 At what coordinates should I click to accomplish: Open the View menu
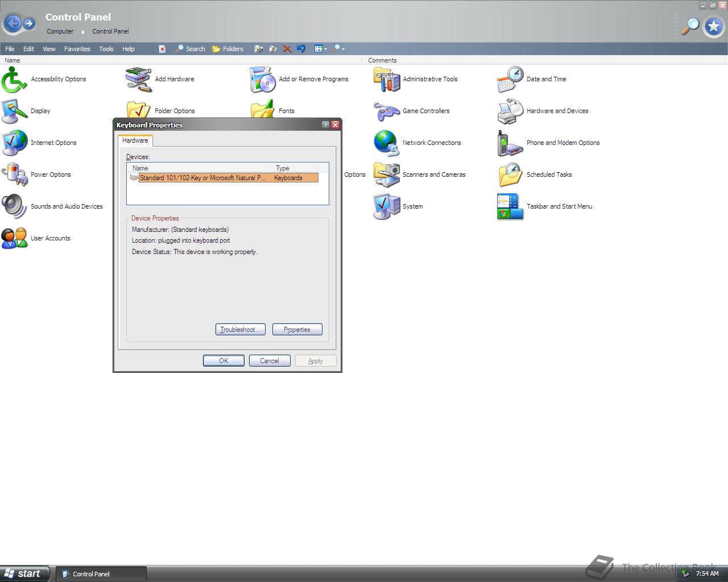tap(49, 49)
